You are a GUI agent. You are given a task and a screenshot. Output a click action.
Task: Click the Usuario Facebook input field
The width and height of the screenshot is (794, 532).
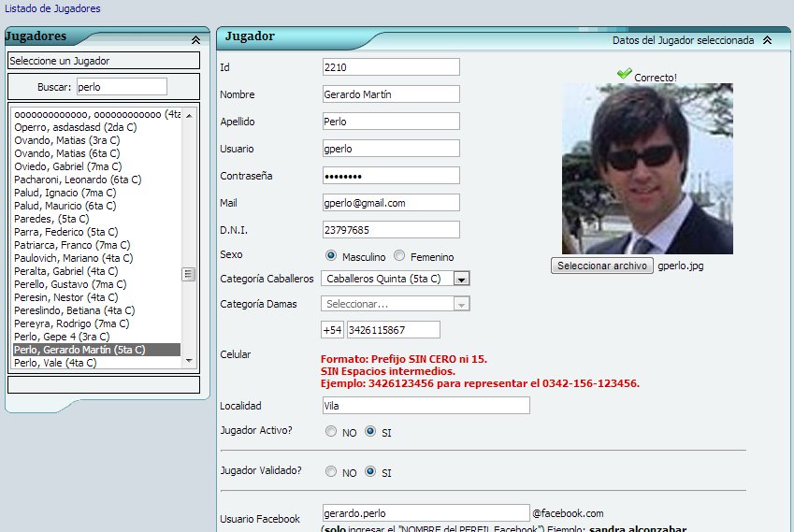(425, 513)
